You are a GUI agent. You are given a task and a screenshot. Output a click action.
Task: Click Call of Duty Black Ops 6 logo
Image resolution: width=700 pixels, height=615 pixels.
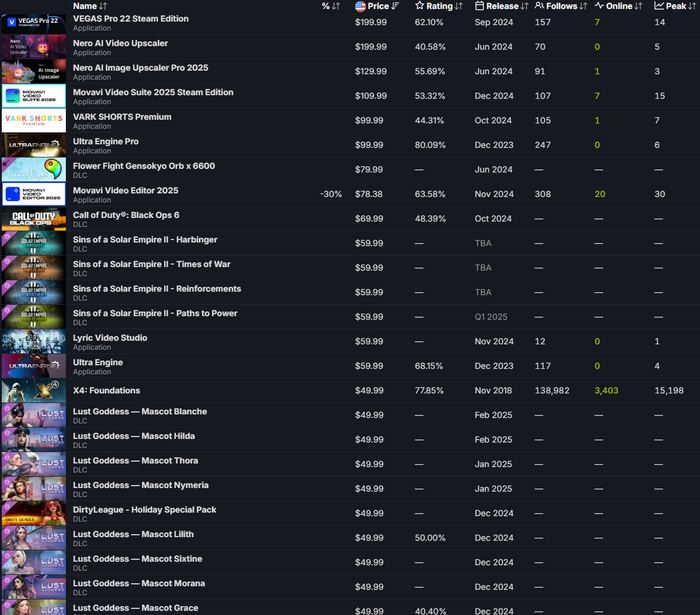(34, 219)
